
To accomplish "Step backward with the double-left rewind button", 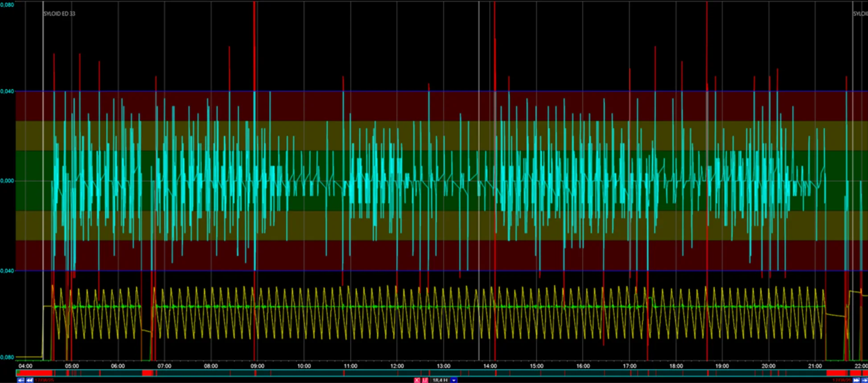I will click(x=29, y=380).
